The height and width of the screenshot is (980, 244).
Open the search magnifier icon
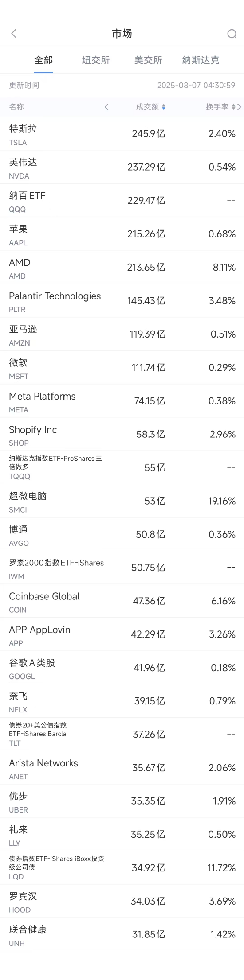232,34
